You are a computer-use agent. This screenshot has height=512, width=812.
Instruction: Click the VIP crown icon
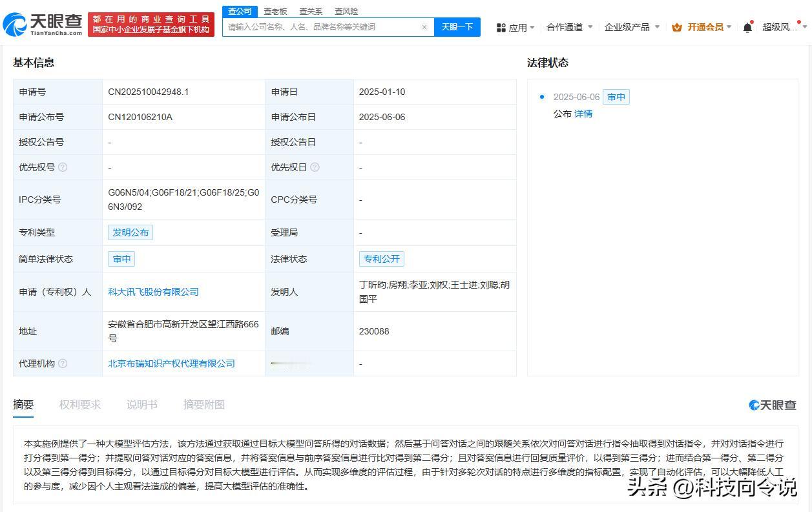pyautogui.click(x=677, y=27)
